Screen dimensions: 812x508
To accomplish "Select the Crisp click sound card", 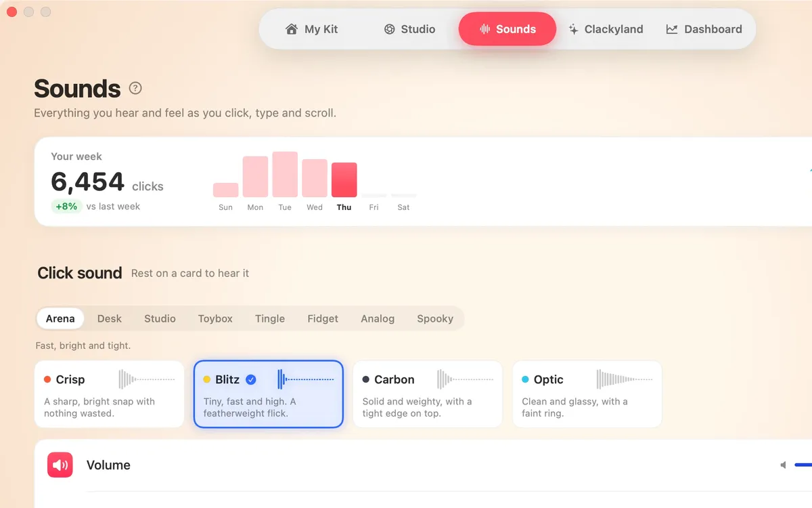I will tap(110, 394).
